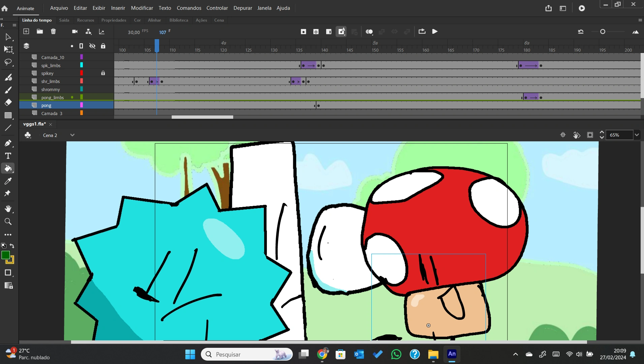
Task: Switch to the Biblioteca tab
Action: [179, 20]
